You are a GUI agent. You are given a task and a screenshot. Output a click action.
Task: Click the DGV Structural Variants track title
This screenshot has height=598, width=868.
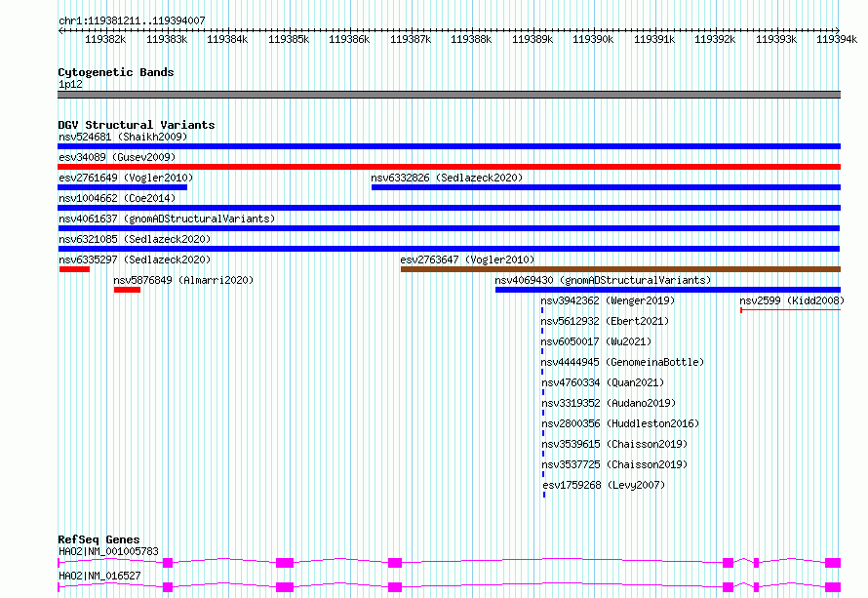click(137, 125)
